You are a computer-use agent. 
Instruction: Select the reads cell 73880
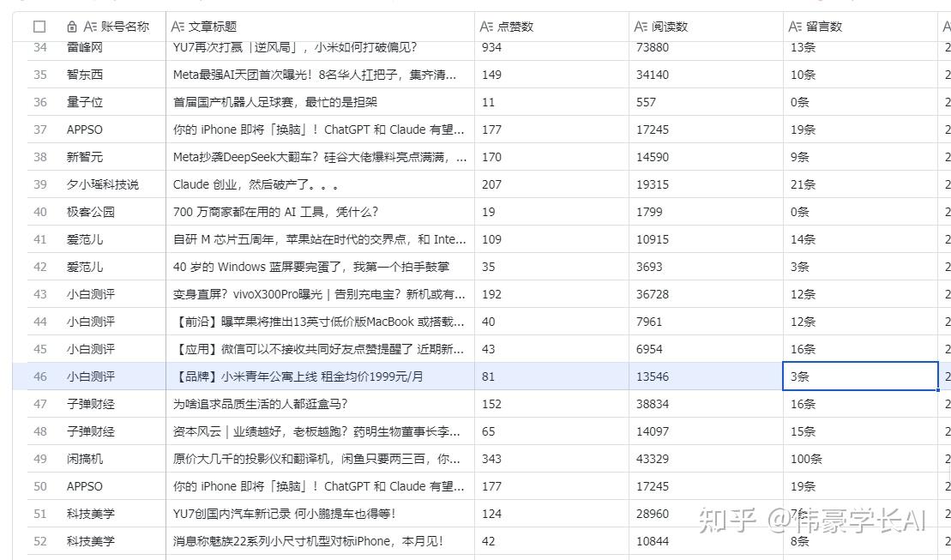(x=653, y=47)
